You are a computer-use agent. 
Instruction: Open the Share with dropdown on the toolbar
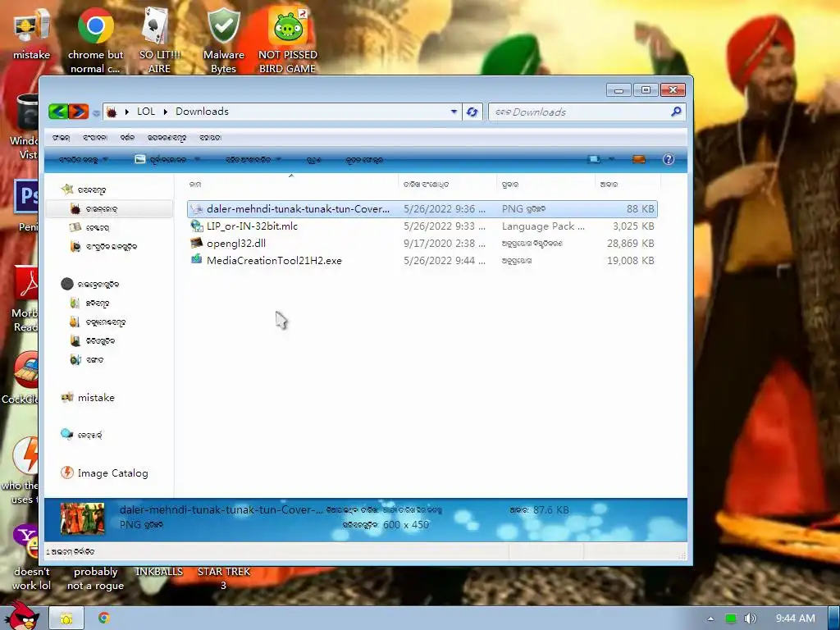(x=253, y=160)
